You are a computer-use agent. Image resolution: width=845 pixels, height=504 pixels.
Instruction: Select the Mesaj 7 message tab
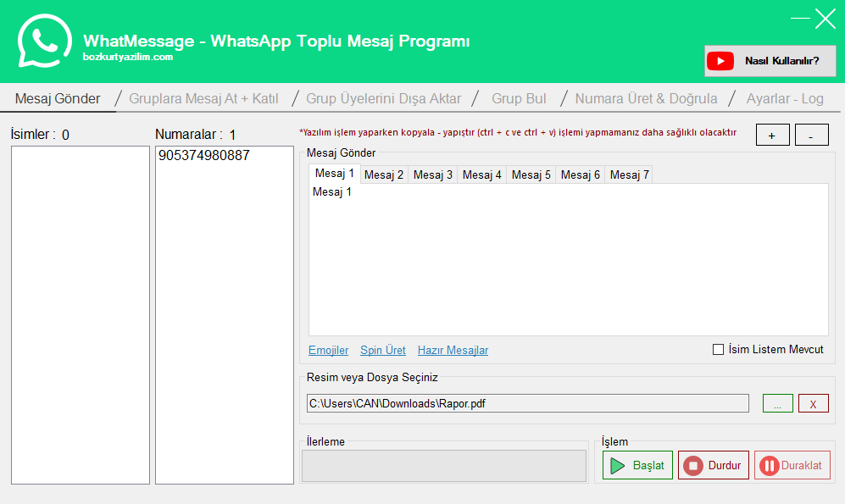point(629,174)
